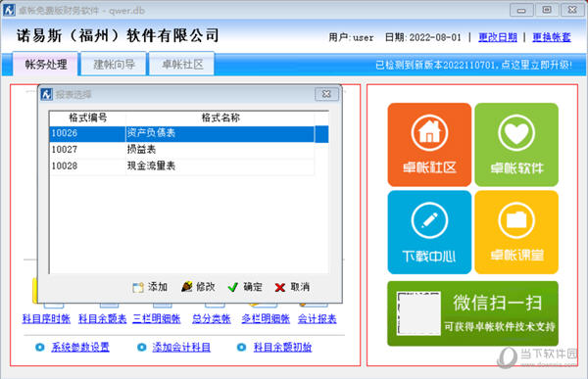
Task: Select row 10026 资产负债表
Action: coord(188,134)
